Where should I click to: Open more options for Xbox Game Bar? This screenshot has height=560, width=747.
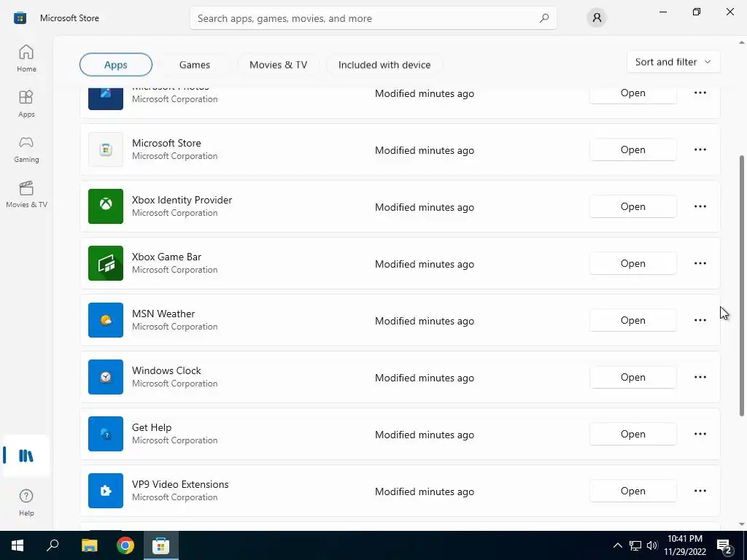[x=700, y=263]
